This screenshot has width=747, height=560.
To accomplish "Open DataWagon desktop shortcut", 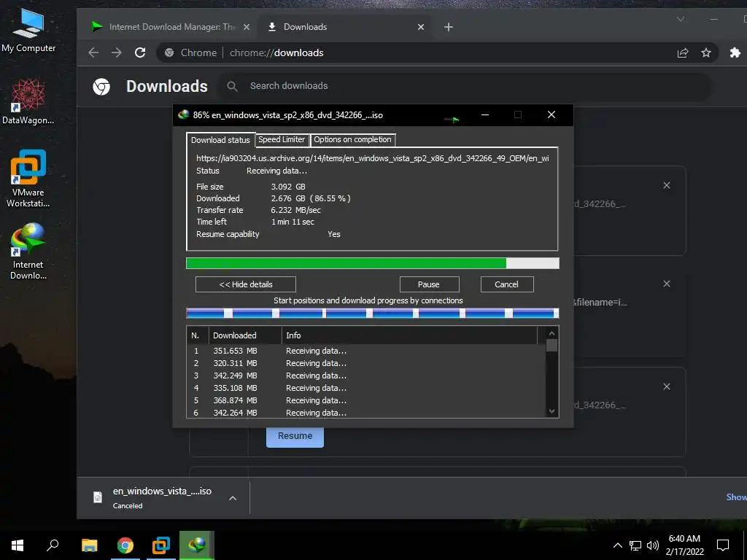I will pos(28,102).
